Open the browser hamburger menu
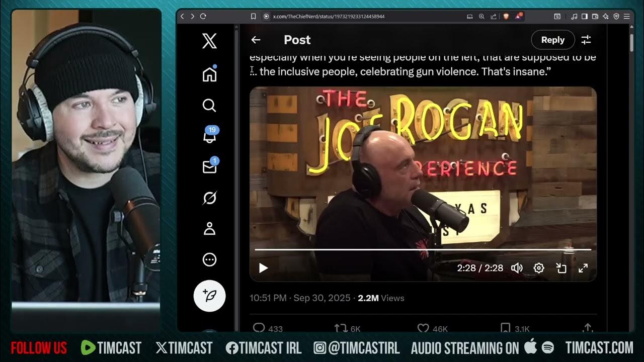The height and width of the screenshot is (362, 644). pyautogui.click(x=627, y=17)
